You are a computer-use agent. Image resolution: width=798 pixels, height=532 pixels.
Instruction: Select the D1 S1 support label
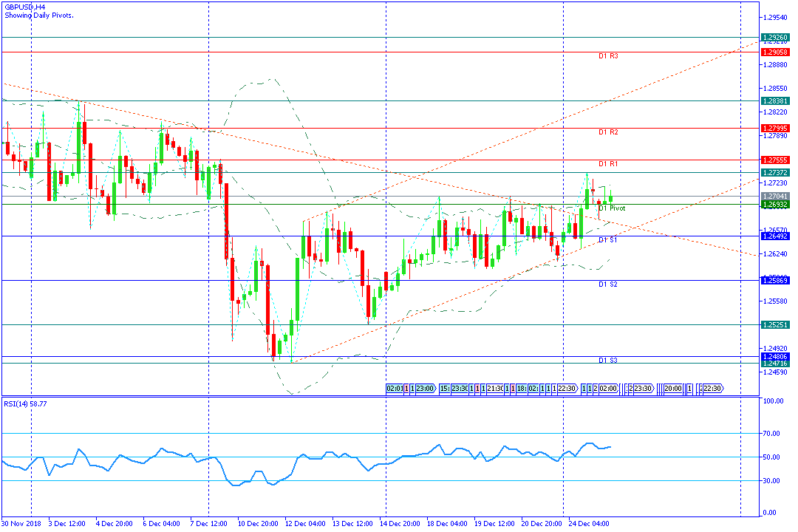[608, 240]
